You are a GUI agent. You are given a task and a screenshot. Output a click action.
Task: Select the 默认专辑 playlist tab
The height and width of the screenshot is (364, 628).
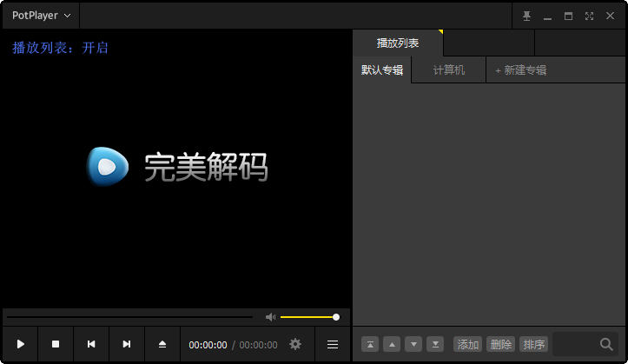(382, 70)
